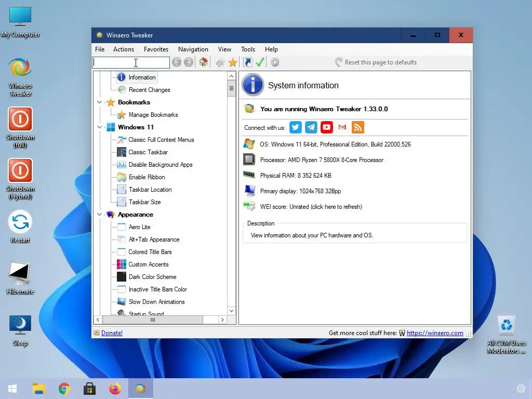Select the Shutdown (full) desktop icon

click(x=20, y=128)
